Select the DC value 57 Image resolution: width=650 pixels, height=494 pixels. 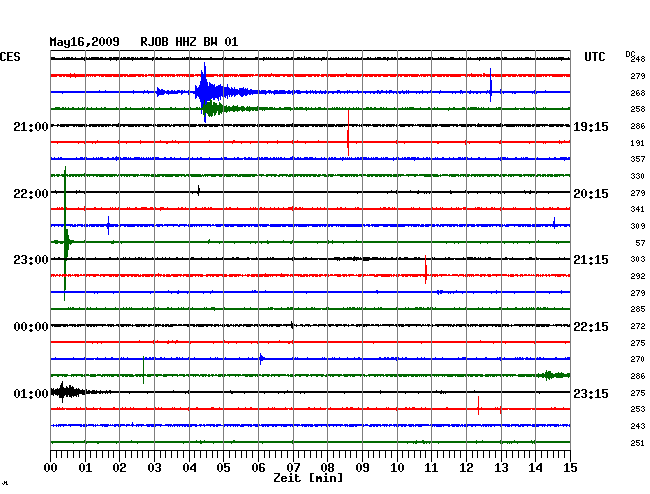point(640,243)
